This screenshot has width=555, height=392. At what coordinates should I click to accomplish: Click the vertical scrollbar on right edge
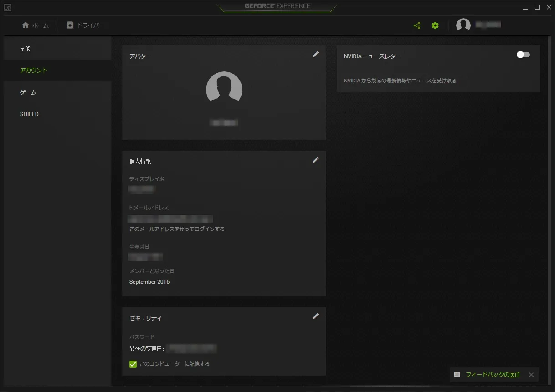(550, 209)
